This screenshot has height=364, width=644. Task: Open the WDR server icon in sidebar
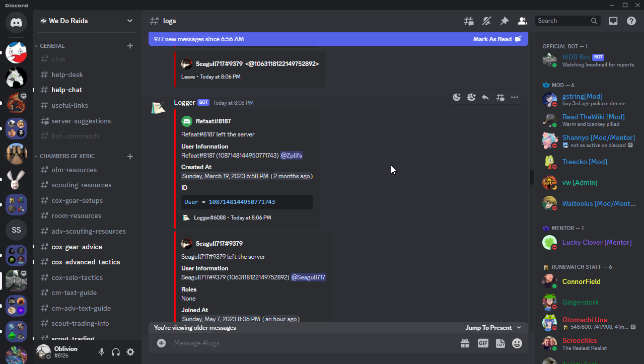point(16,280)
